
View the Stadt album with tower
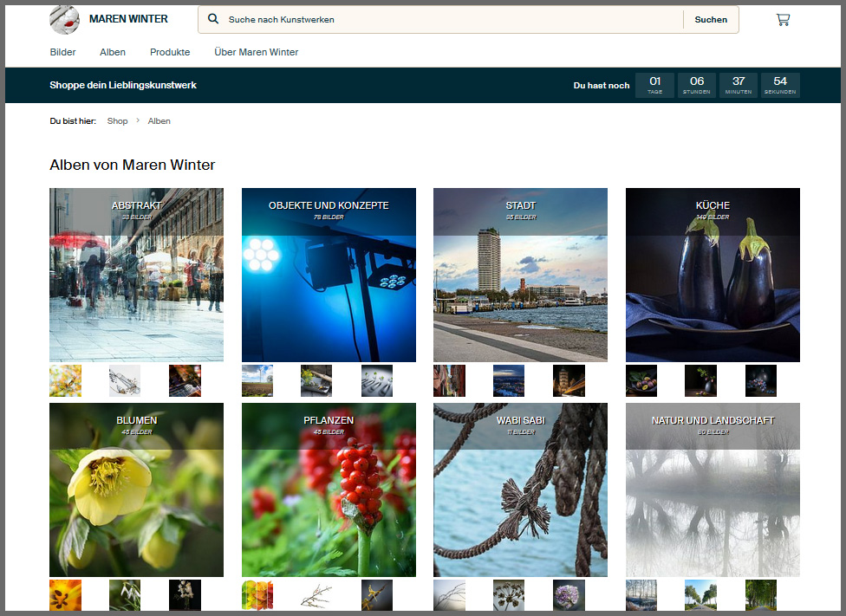click(x=520, y=275)
